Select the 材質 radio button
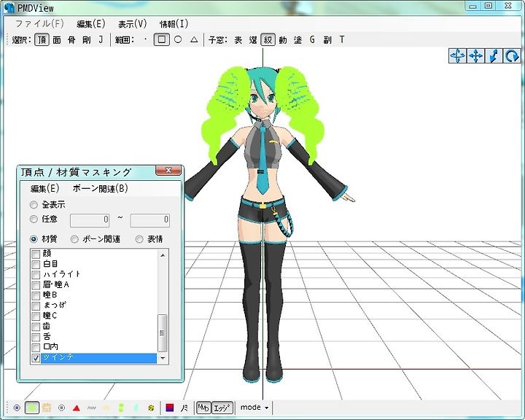The height and width of the screenshot is (420, 525). click(34, 239)
